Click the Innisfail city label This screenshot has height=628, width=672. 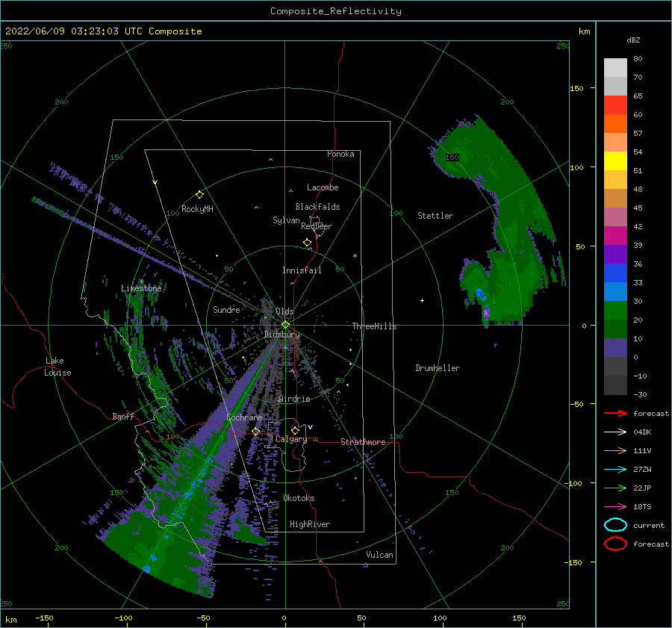tap(302, 270)
